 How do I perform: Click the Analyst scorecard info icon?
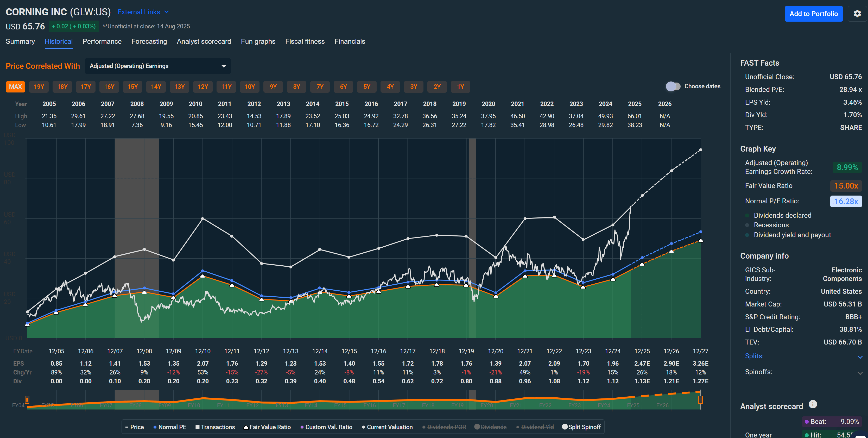813,404
